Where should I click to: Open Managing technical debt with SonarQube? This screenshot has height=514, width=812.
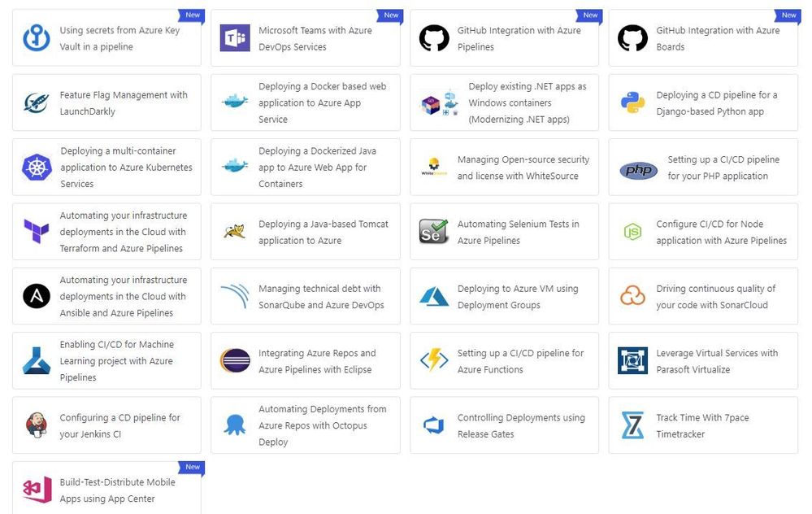point(306,296)
